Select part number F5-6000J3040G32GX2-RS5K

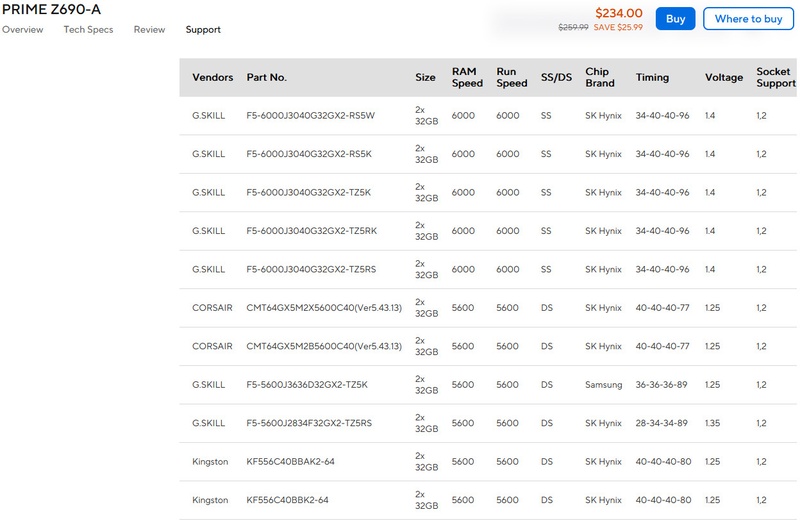(309, 154)
